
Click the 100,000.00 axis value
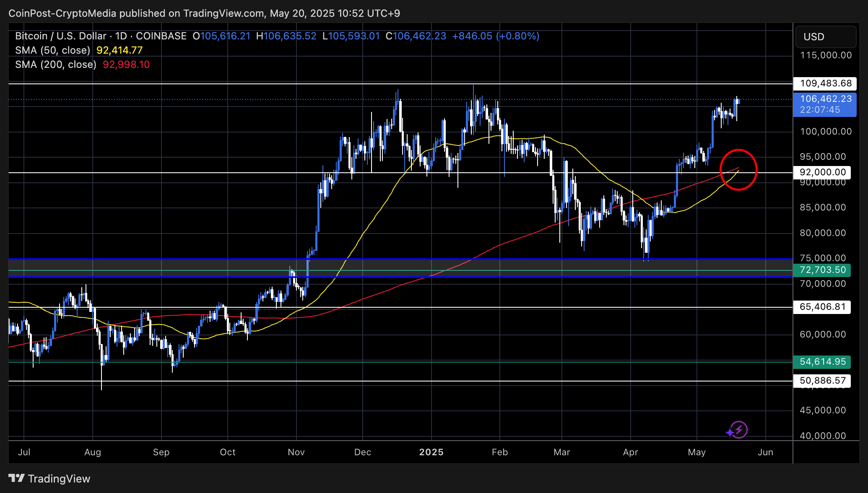click(826, 132)
